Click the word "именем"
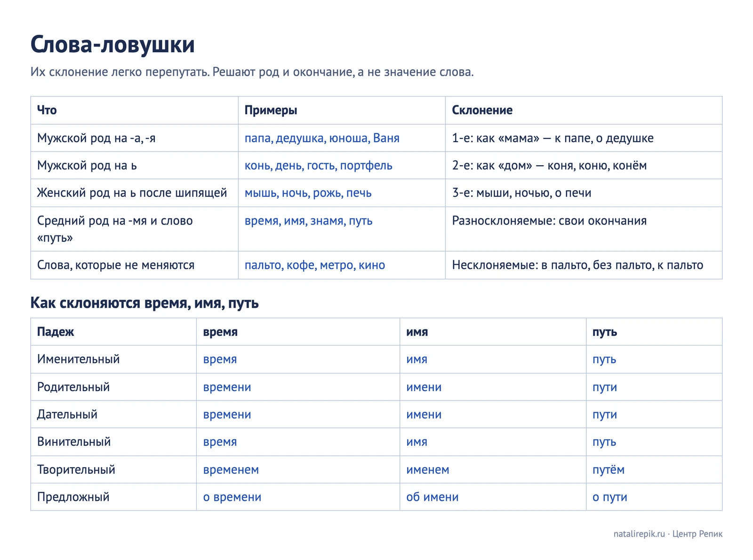 [x=428, y=470]
